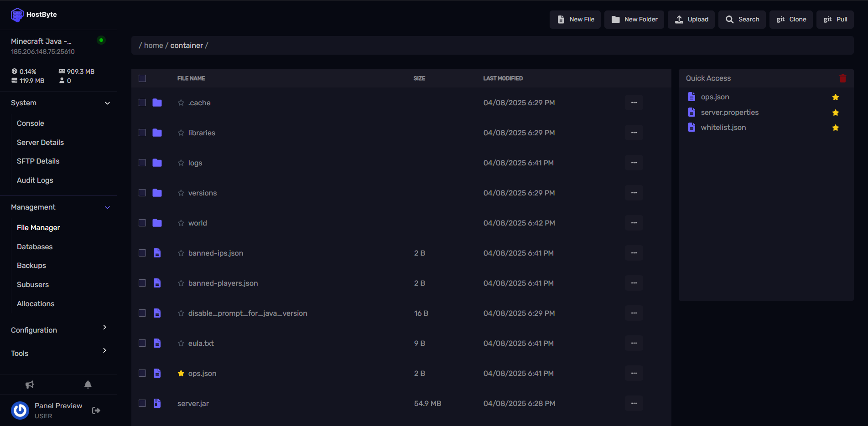Select all files with header checkbox
Screen dimensions: 868x426
pos(142,78)
